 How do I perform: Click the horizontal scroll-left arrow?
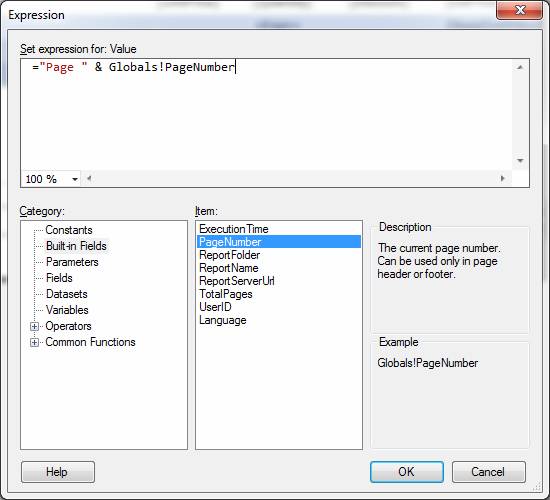pos(89,179)
